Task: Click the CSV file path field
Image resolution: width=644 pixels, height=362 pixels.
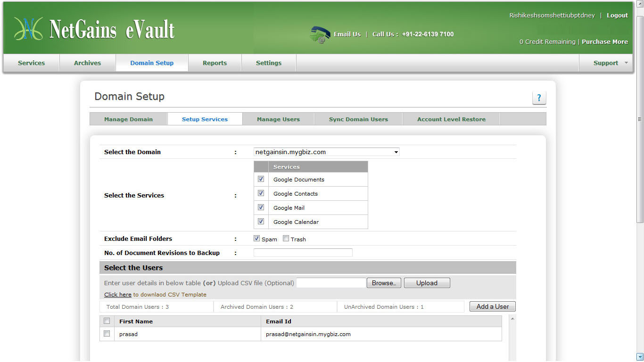Action: [x=331, y=283]
